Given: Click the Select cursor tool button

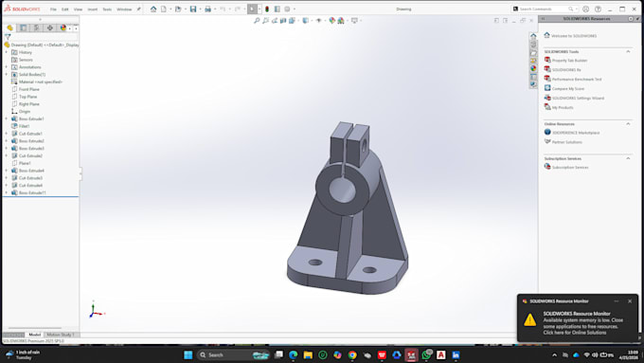Looking at the screenshot, I should tap(252, 9).
